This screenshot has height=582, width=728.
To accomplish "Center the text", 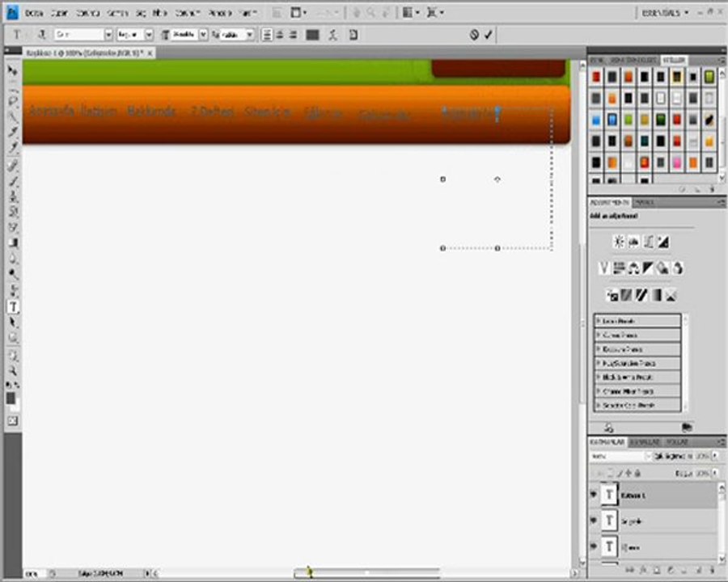I will (280, 35).
